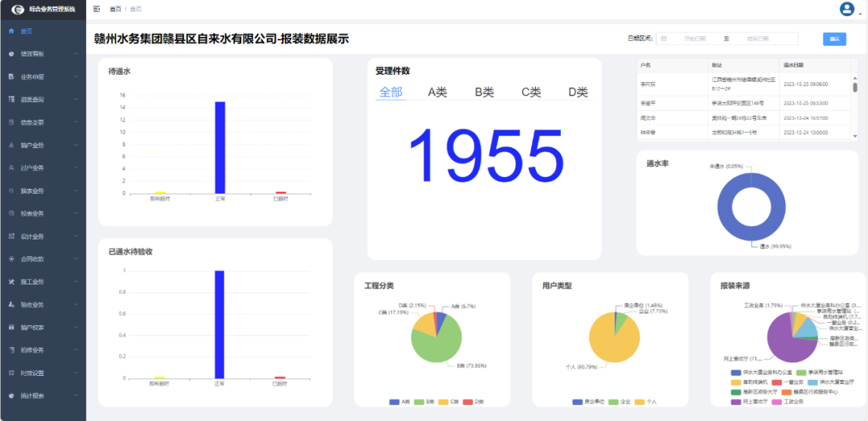The image size is (868, 421).
Task: Click the 时效设置 sidebar icon
Action: click(x=11, y=373)
